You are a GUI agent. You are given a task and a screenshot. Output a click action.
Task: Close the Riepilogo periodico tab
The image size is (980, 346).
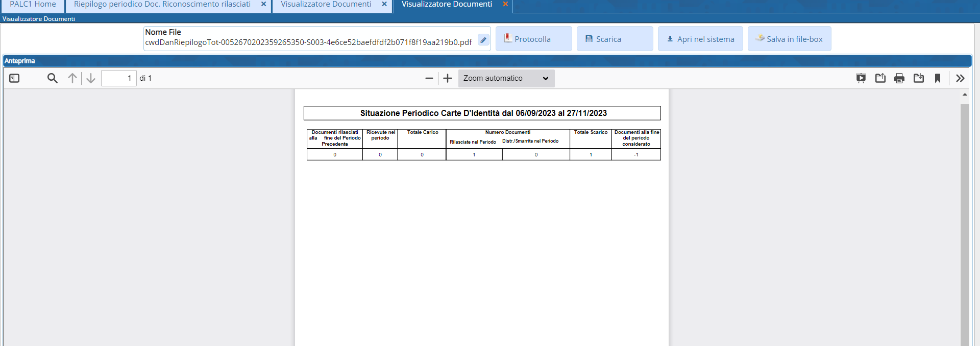[x=263, y=4]
